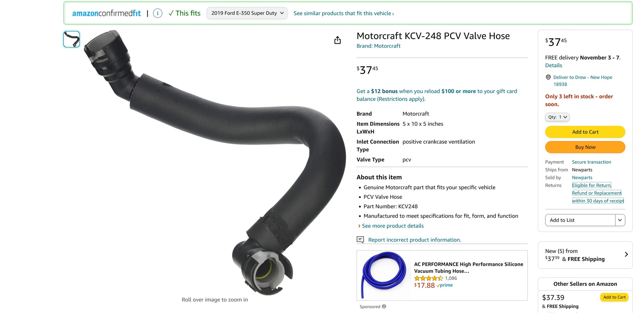Add the $37.39 other seller offer to cart

click(614, 297)
